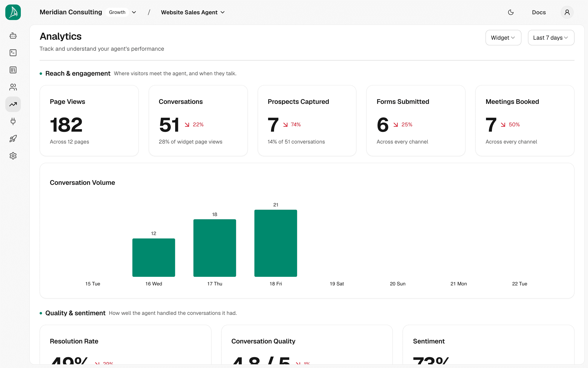Screen dimensions: 588x368
Task: Select the analytics trending-up sidebar icon
Action: point(13,104)
